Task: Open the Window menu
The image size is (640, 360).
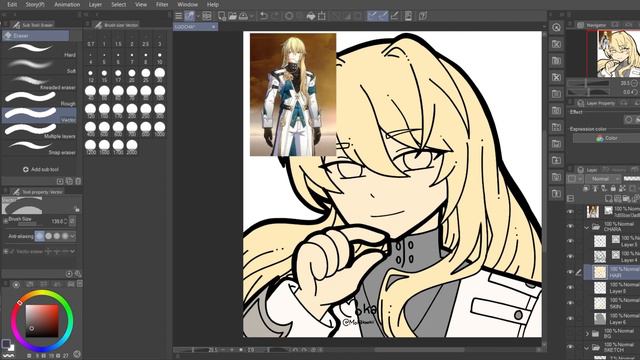Action: click(x=187, y=4)
